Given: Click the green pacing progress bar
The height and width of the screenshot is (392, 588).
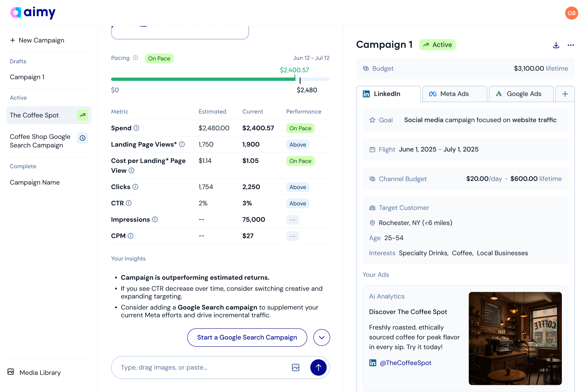Looking at the screenshot, I should coord(203,79).
